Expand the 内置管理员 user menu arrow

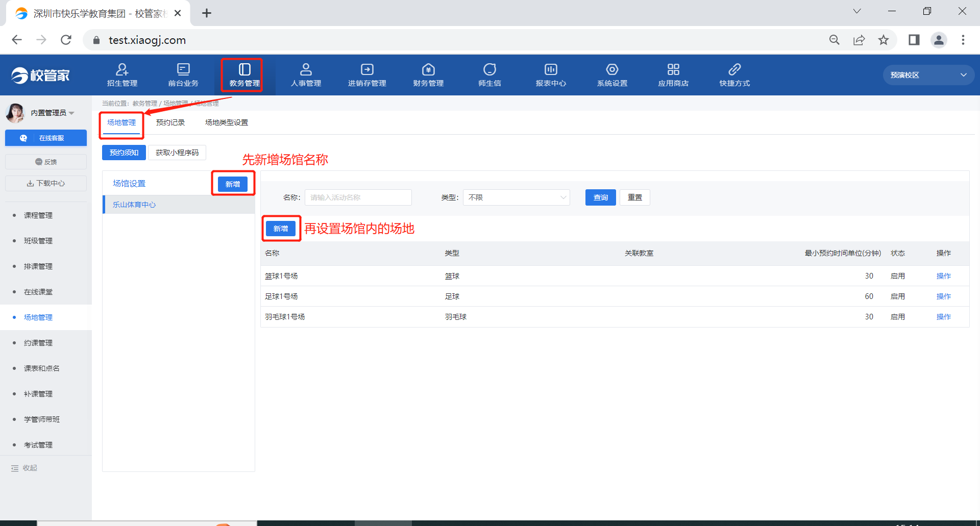pos(72,113)
